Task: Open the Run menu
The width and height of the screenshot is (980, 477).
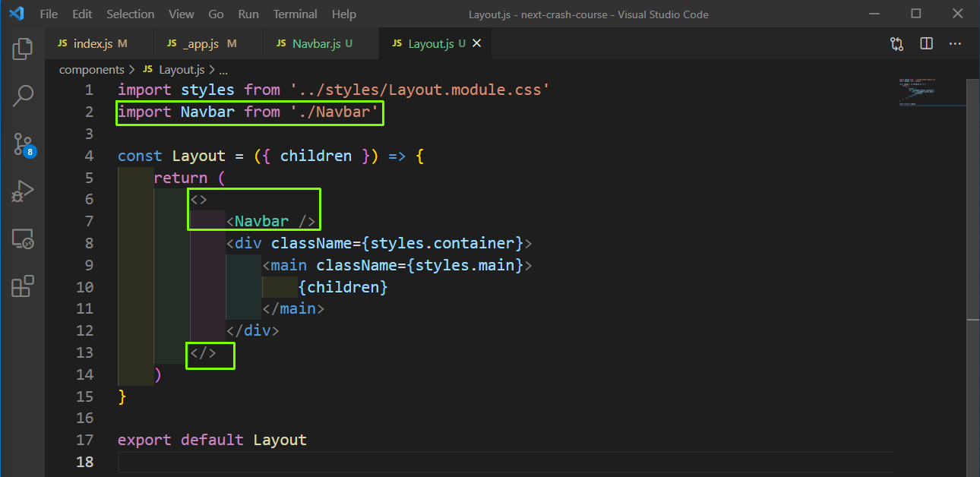Action: pyautogui.click(x=248, y=14)
